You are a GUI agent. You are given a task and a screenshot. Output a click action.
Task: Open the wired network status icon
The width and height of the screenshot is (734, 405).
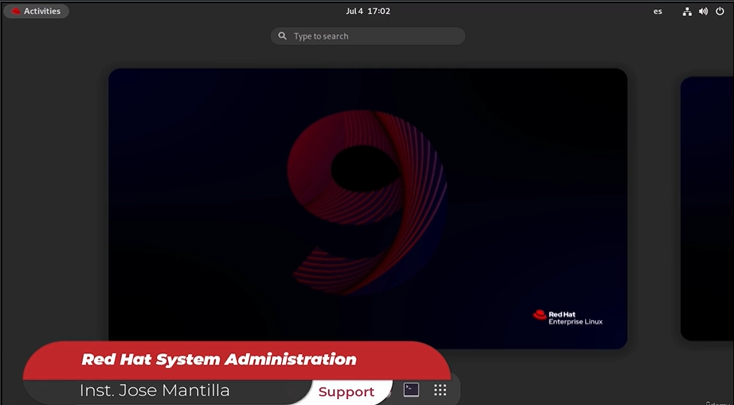(687, 12)
